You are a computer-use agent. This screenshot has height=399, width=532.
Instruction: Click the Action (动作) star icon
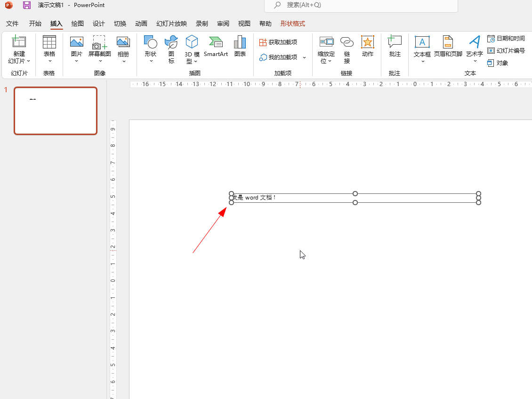click(368, 43)
